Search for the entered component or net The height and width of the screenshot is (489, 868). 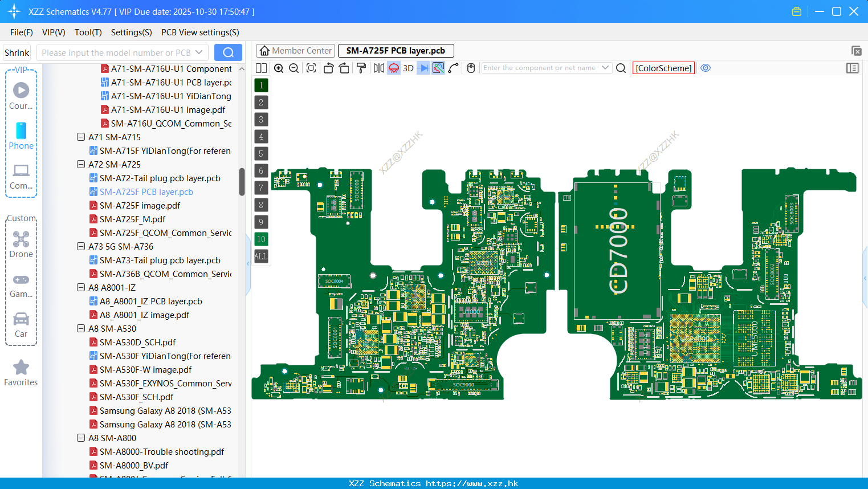coord(621,68)
